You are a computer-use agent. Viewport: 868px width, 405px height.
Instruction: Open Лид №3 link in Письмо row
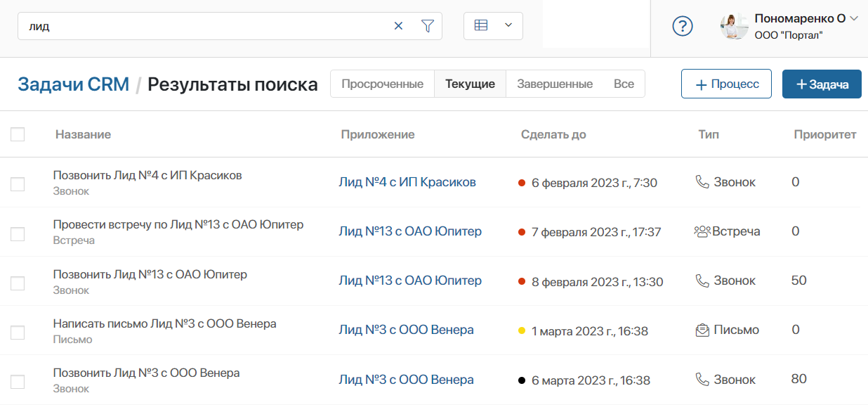406,330
